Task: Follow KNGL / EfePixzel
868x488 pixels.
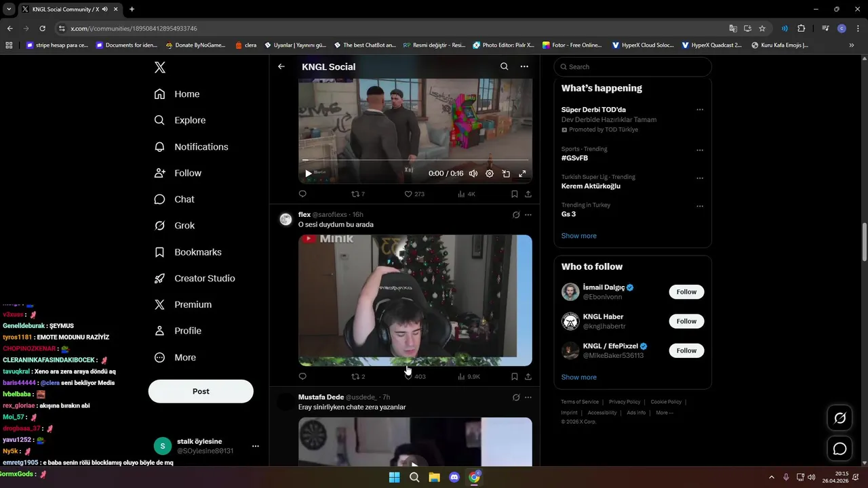Action: pos(686,350)
